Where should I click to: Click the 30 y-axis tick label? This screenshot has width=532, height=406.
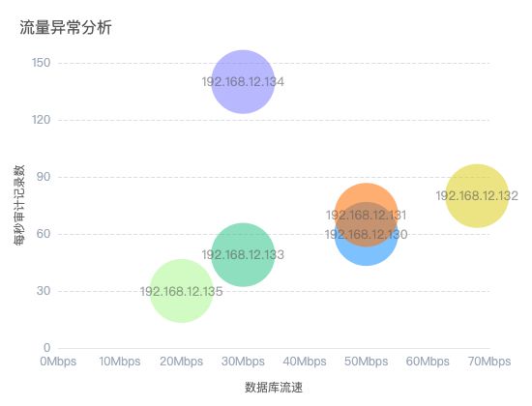tap(44, 291)
